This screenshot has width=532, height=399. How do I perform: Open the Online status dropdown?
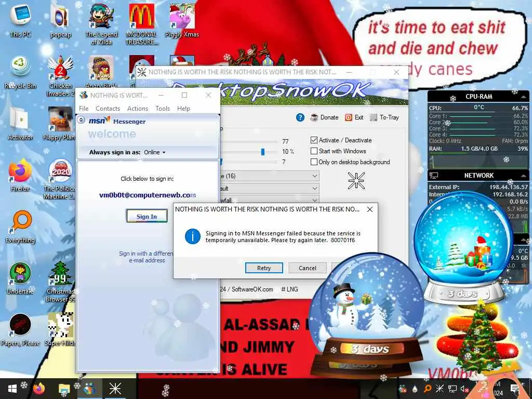155,152
